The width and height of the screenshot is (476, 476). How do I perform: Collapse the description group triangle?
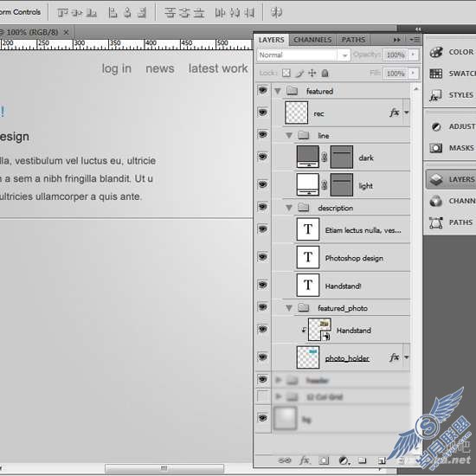[289, 208]
